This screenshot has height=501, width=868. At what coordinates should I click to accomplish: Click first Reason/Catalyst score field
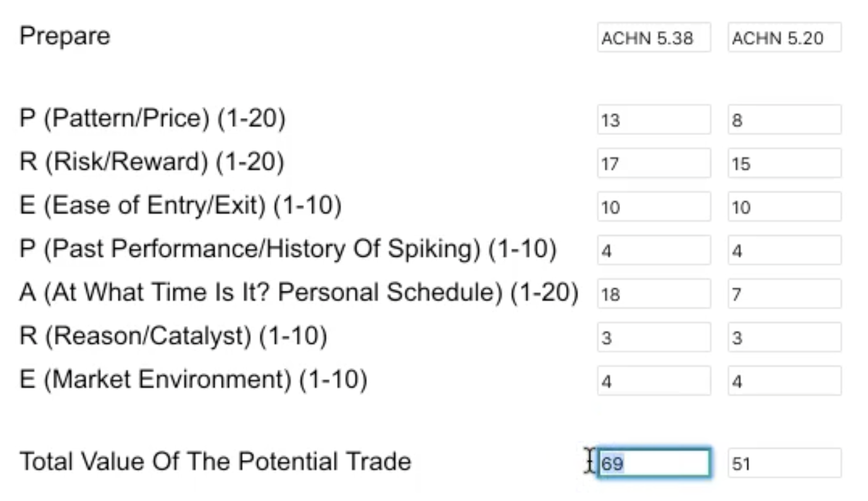click(654, 338)
